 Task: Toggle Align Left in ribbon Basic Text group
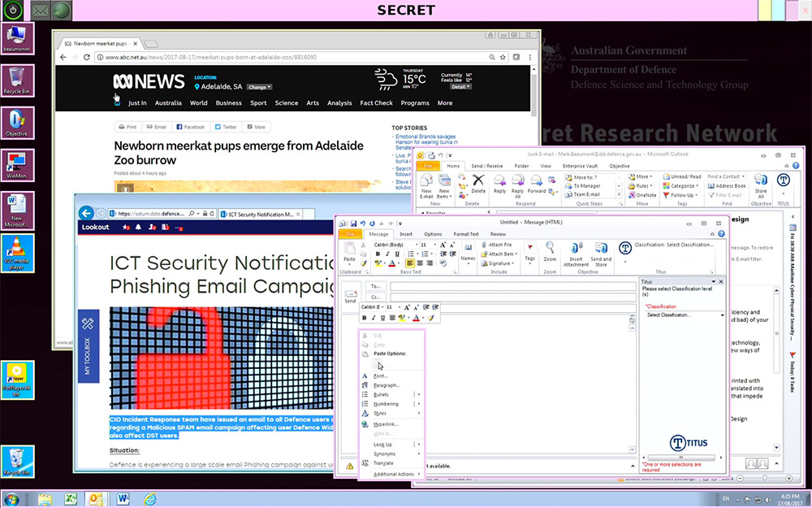coord(409,263)
